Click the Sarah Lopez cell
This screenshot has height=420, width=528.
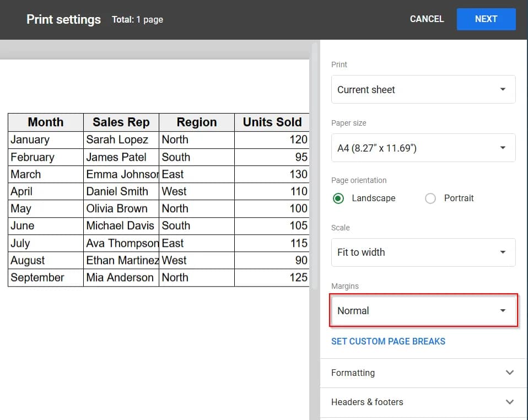tap(121, 140)
